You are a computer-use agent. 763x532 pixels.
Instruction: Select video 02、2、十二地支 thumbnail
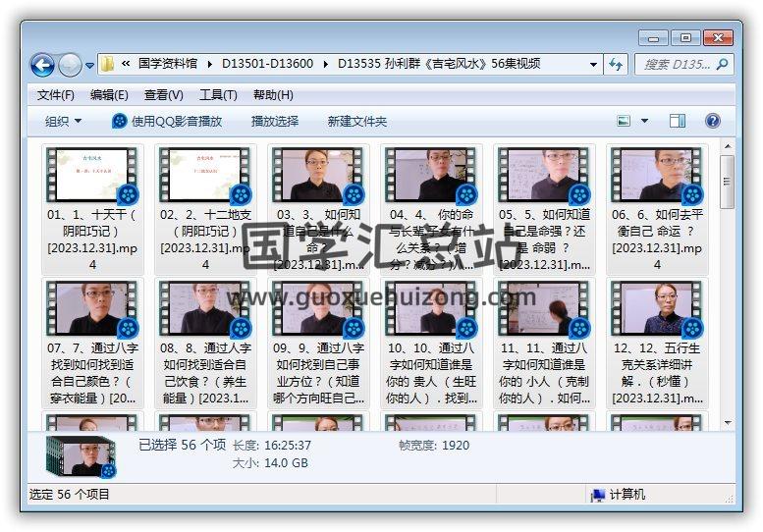pos(205,176)
